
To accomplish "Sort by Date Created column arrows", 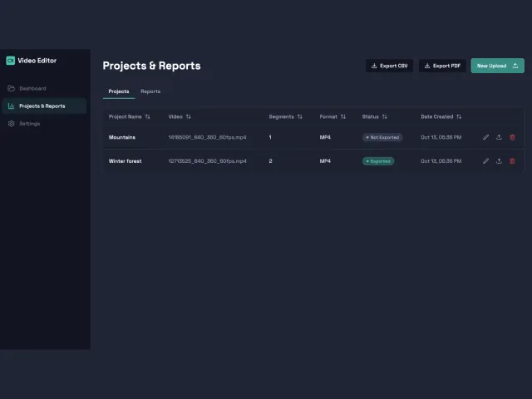I will 459,116.
